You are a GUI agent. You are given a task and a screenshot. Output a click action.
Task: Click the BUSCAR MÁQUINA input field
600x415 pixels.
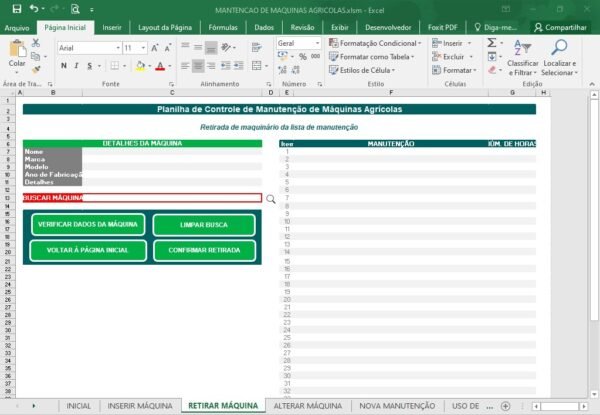click(x=172, y=198)
